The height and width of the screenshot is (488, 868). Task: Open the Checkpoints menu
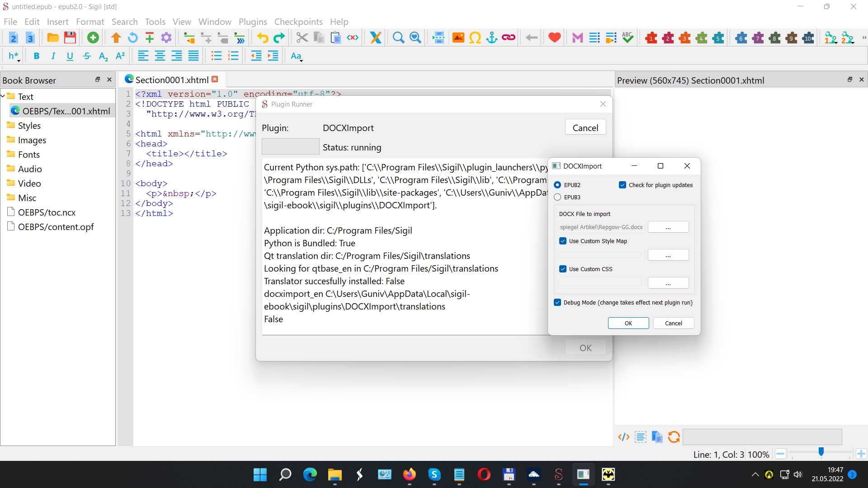[x=298, y=22]
